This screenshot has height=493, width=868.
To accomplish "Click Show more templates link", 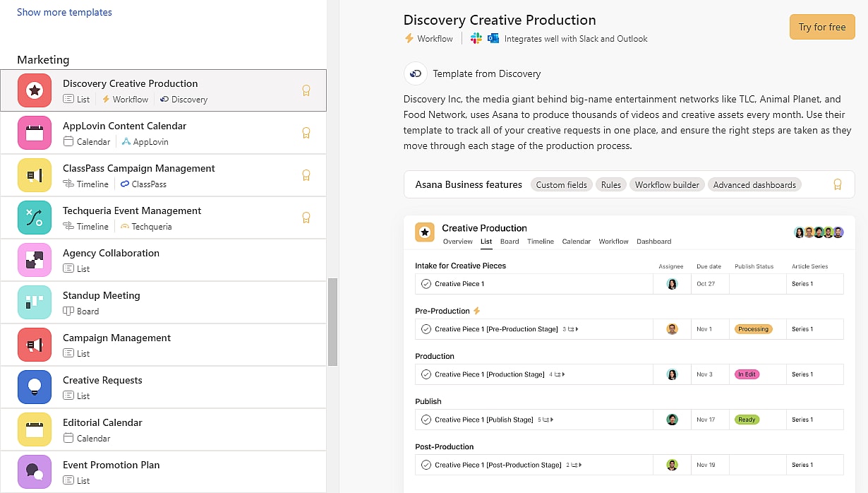I will tap(64, 12).
